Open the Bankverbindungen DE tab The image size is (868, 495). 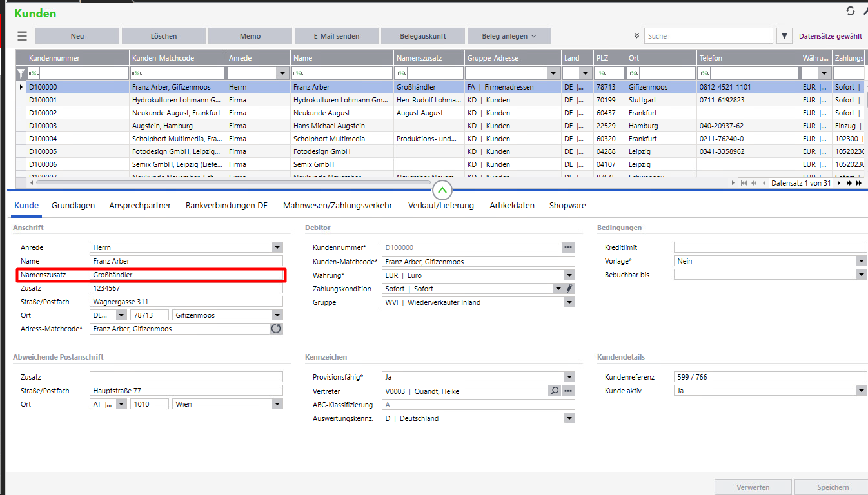[x=226, y=206]
